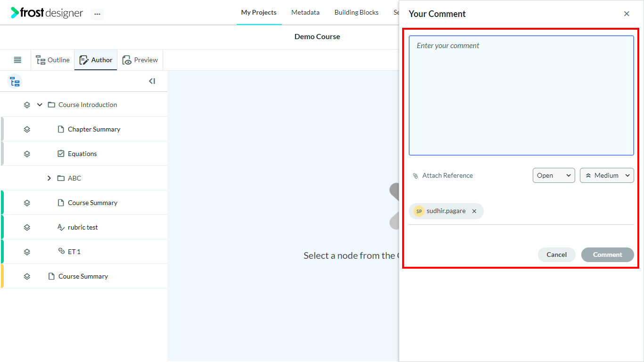Close the Your Comment panel
The width and height of the screenshot is (644, 362).
[627, 14]
